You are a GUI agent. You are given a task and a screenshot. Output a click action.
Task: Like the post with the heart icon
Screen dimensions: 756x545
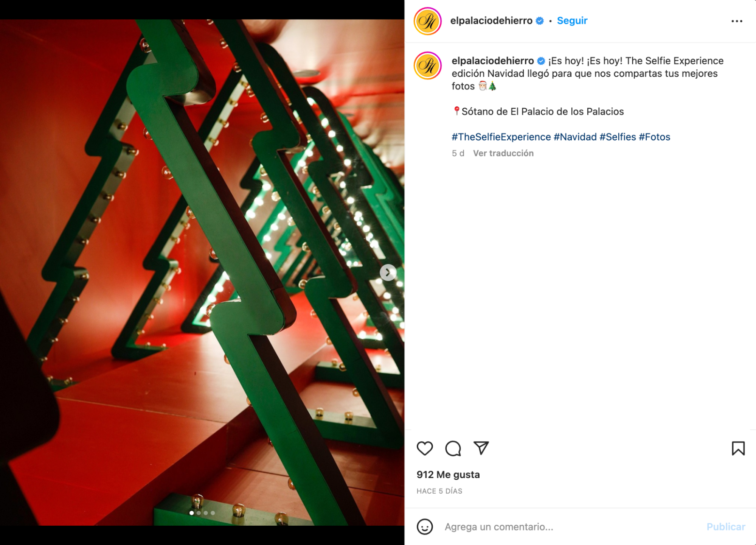coord(425,448)
